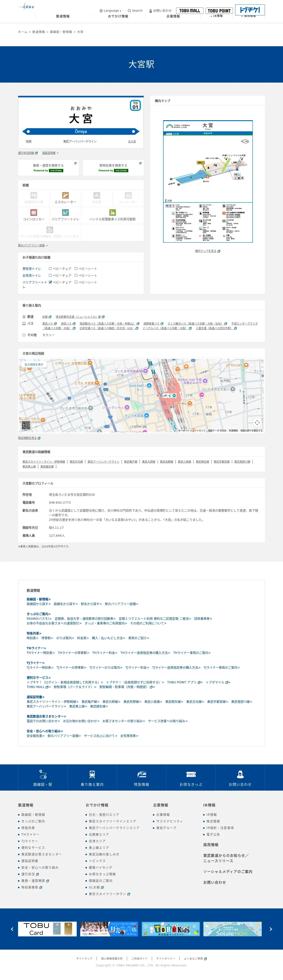Click the サイトマップ footer link
283x980 pixels.
click(84, 958)
